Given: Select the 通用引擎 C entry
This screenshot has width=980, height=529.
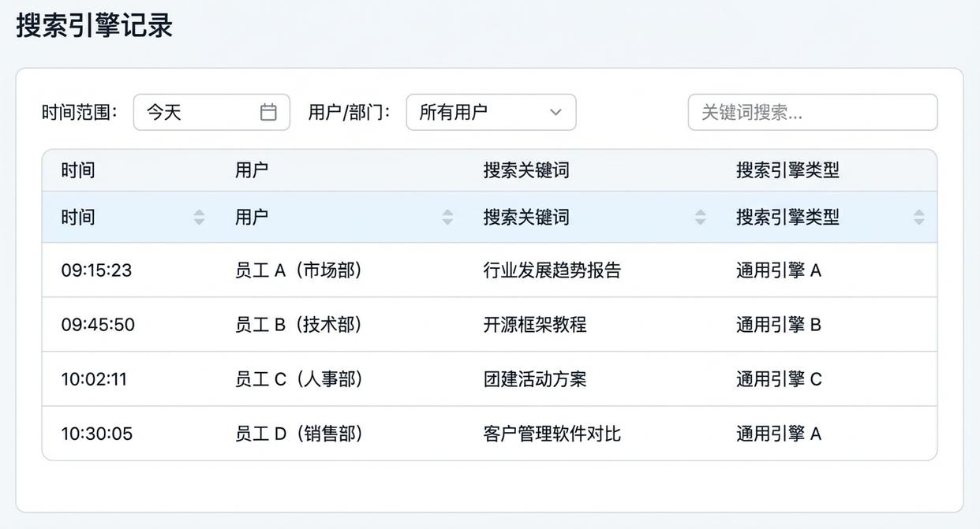Looking at the screenshot, I should [778, 378].
